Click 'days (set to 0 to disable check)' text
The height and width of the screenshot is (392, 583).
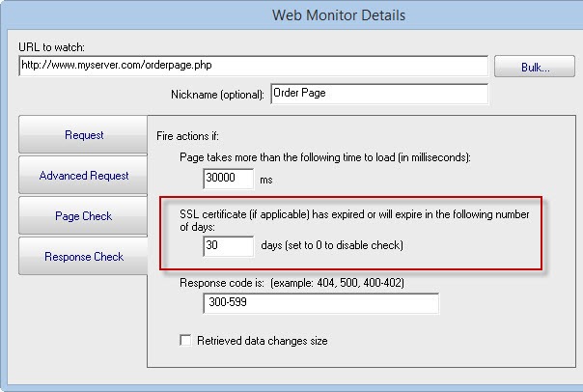[x=332, y=245]
